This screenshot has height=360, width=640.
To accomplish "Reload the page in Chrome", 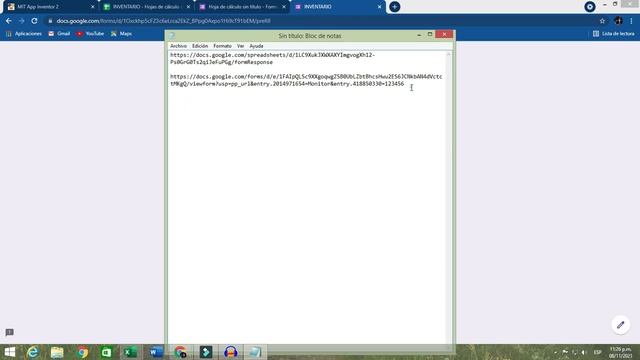I will [x=34, y=21].
